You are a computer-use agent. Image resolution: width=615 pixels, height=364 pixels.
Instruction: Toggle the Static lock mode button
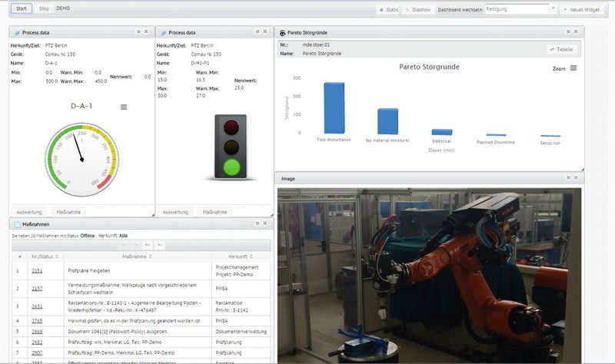click(389, 9)
